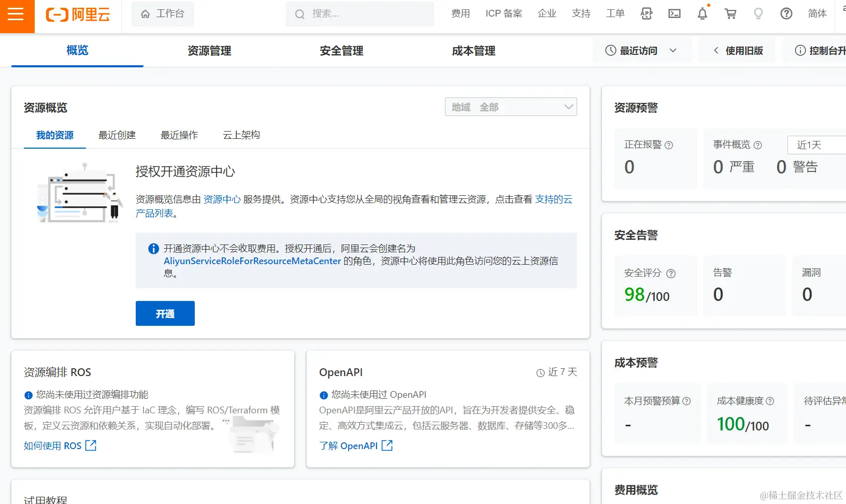The height and width of the screenshot is (504, 846).
Task: Open the ICP 备案 menu item
Action: pyautogui.click(x=504, y=14)
